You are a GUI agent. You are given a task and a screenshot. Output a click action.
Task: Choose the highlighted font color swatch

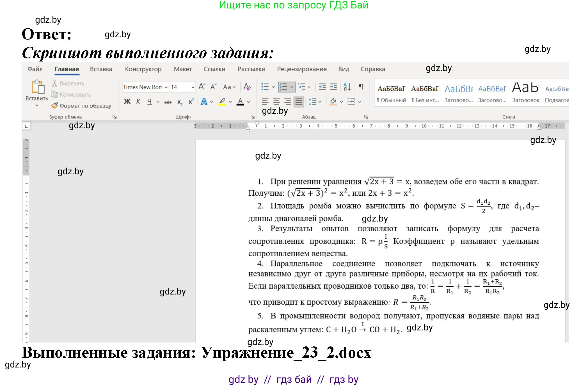[221, 102]
